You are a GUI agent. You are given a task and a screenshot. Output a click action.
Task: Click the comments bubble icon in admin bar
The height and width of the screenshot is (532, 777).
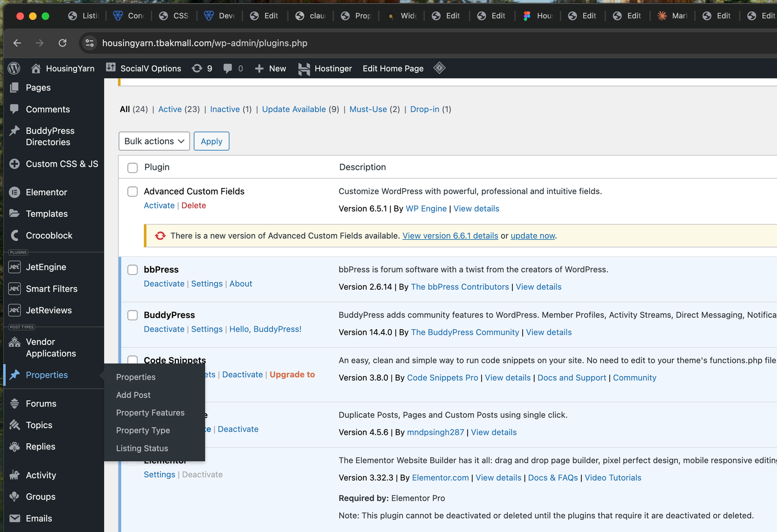click(228, 68)
